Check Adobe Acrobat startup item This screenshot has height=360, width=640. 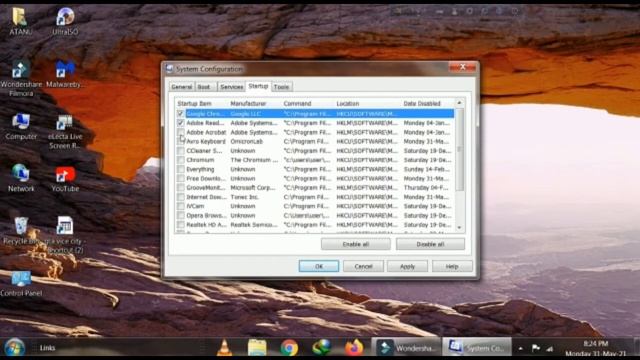pyautogui.click(x=180, y=132)
